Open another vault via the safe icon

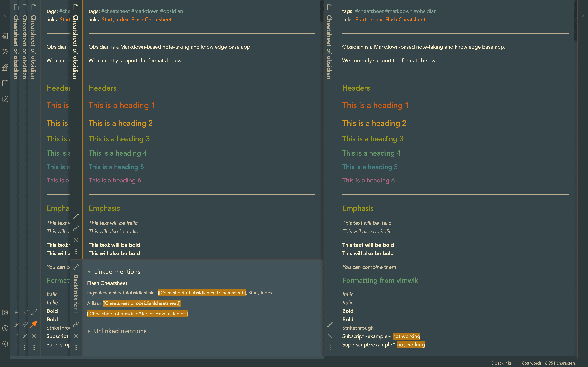coord(5,312)
